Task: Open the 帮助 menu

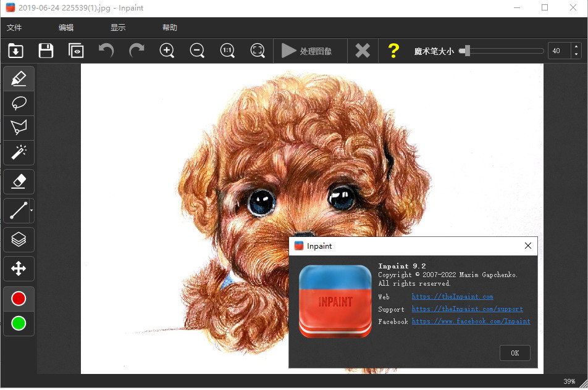Action: point(169,28)
